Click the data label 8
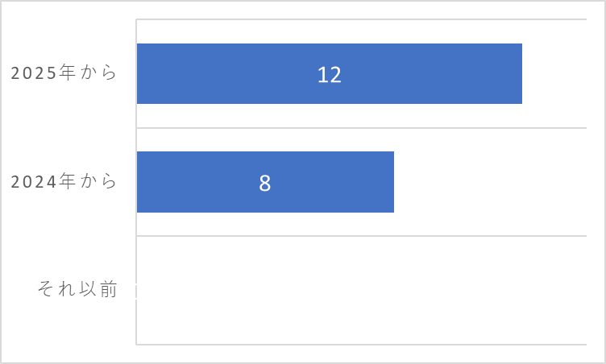The width and height of the screenshot is (606, 364). (x=265, y=183)
